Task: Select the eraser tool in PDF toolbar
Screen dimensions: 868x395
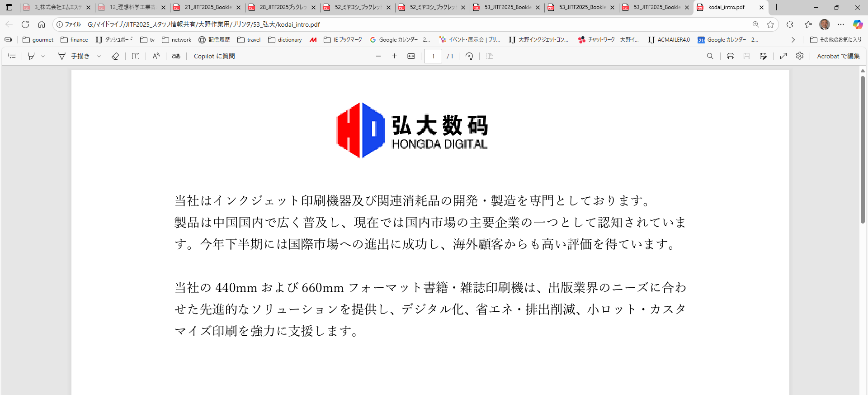Action: pos(115,56)
